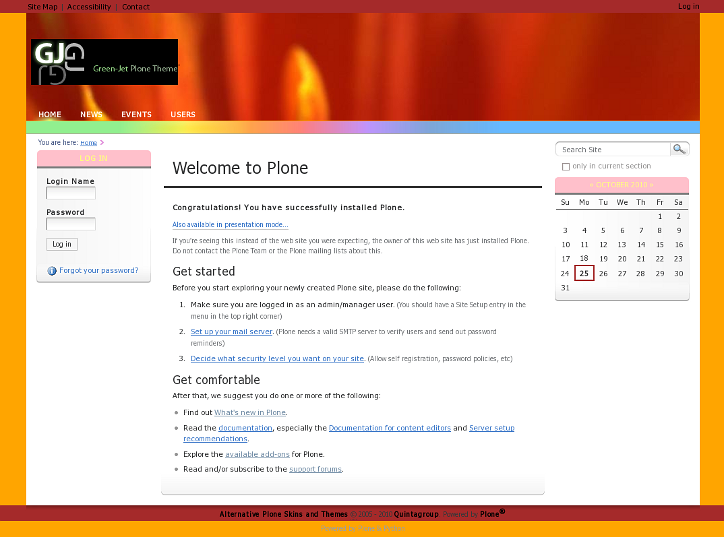The height and width of the screenshot is (537, 724).
Task: Click the Home breadcrumb link
Action: 89,143
